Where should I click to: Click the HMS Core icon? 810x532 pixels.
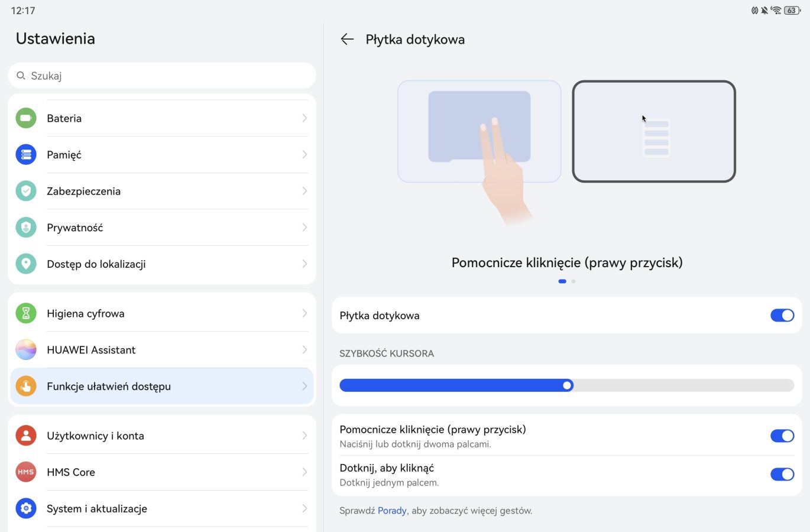point(26,472)
